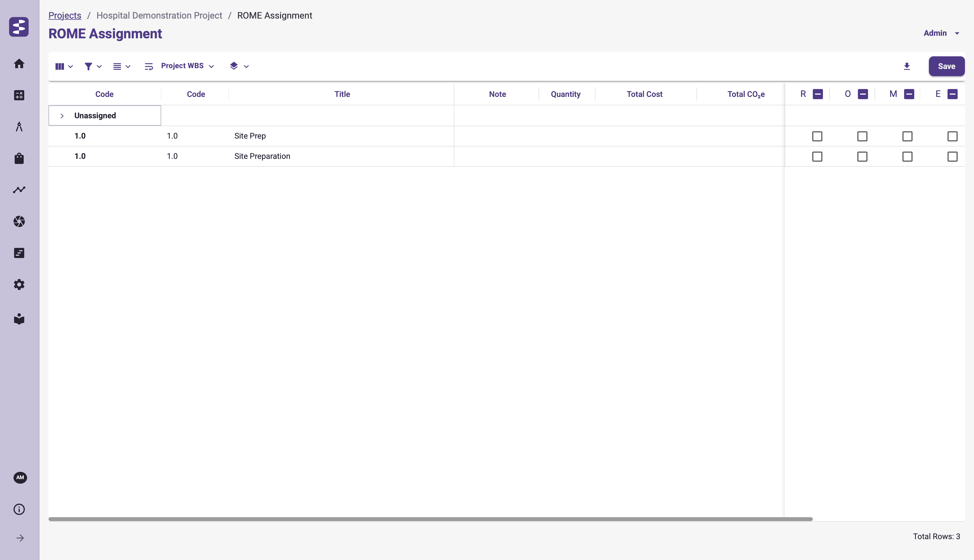
Task: Open the calculator icon in sidebar
Action: pos(19,95)
